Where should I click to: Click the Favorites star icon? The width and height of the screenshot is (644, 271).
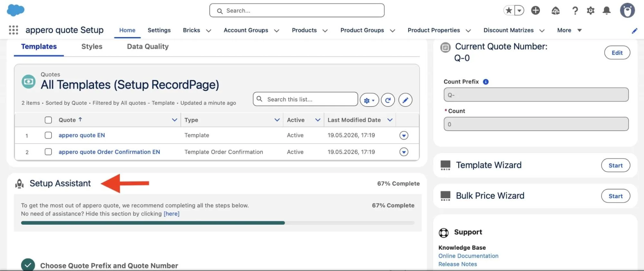509,10
